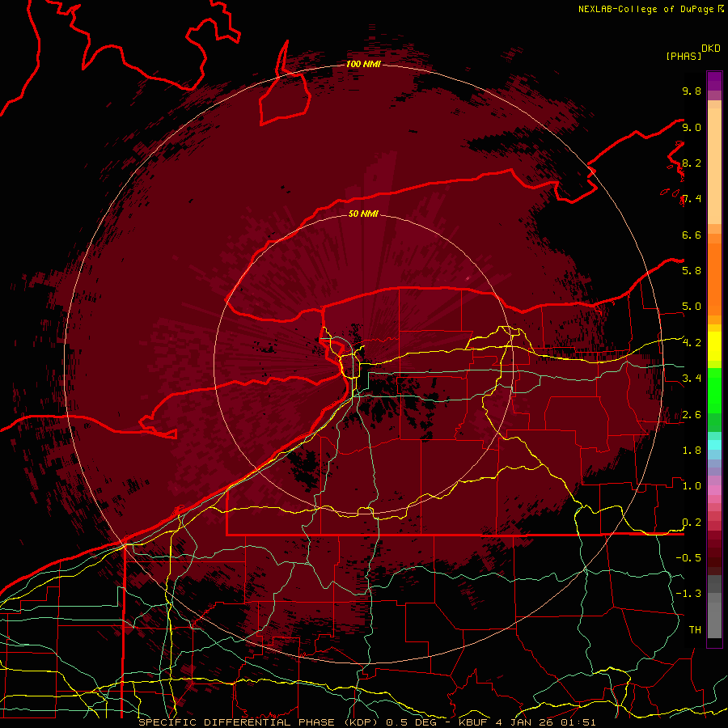Screen dimensions: 728x728
Task: Click the 5.8 scale label
Action: [692, 271]
